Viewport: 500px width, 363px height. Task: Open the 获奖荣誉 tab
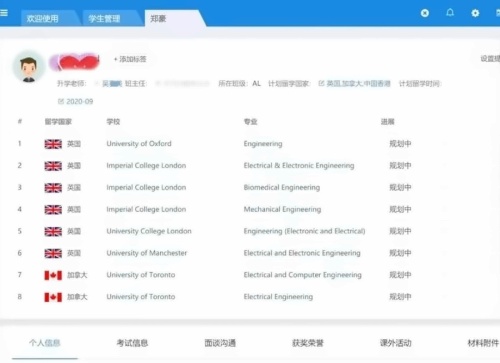pyautogui.click(x=308, y=343)
